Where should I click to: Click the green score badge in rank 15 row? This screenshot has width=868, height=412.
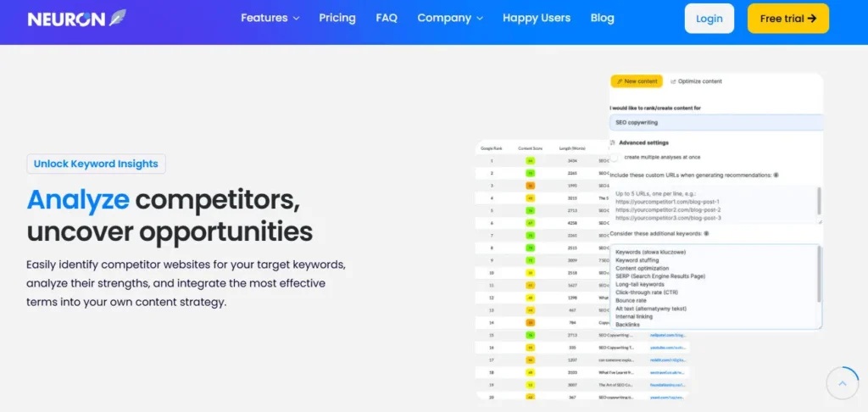click(531, 335)
